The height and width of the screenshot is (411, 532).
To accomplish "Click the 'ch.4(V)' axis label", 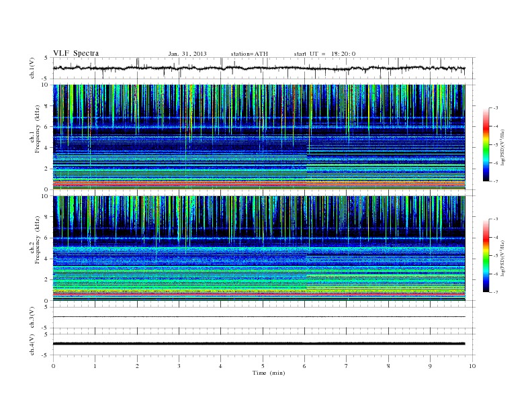I will (32, 345).
